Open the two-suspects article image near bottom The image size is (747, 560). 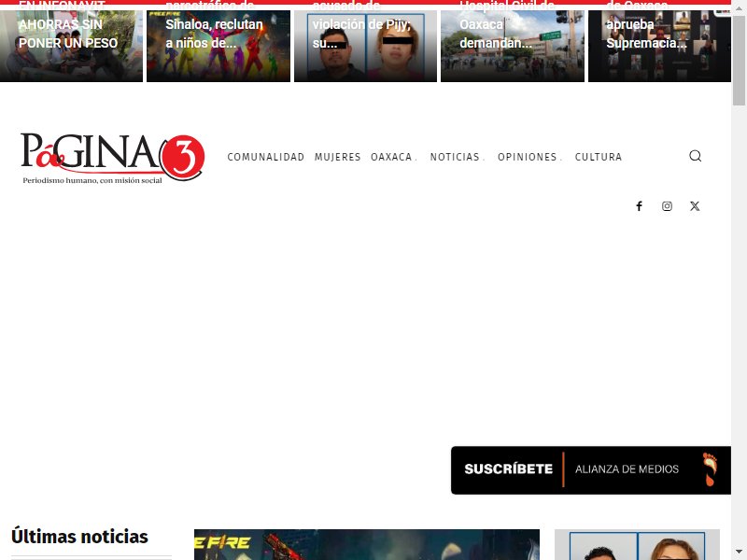coord(637,544)
